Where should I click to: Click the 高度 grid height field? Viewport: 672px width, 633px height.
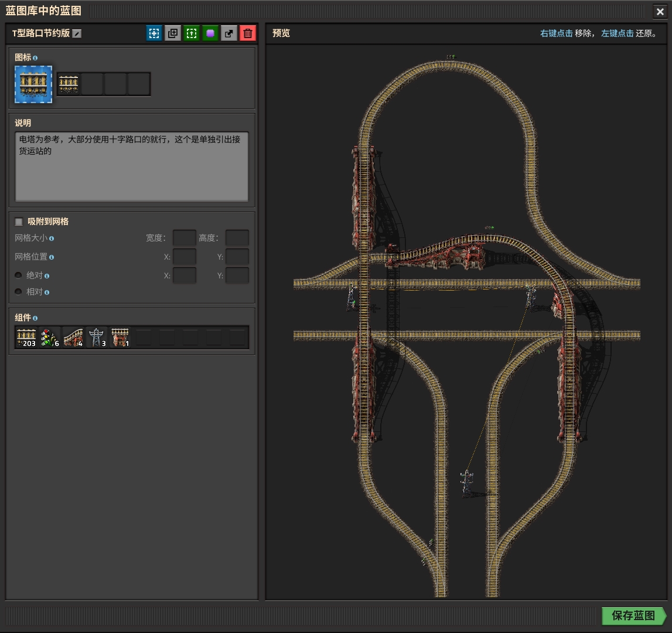tap(237, 237)
